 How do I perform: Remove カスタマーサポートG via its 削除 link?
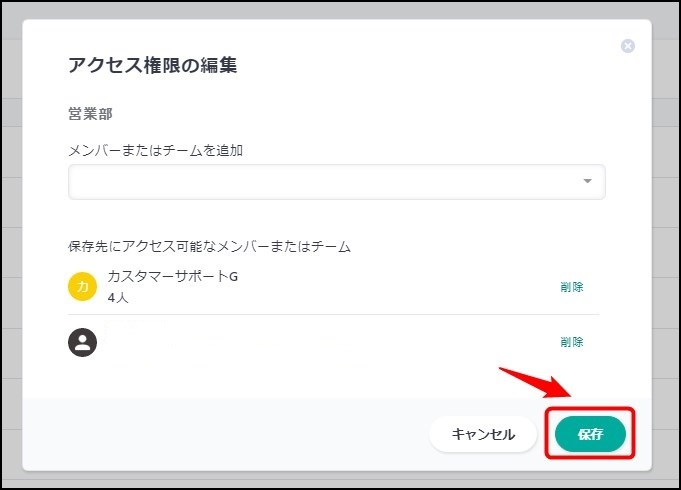tap(571, 287)
